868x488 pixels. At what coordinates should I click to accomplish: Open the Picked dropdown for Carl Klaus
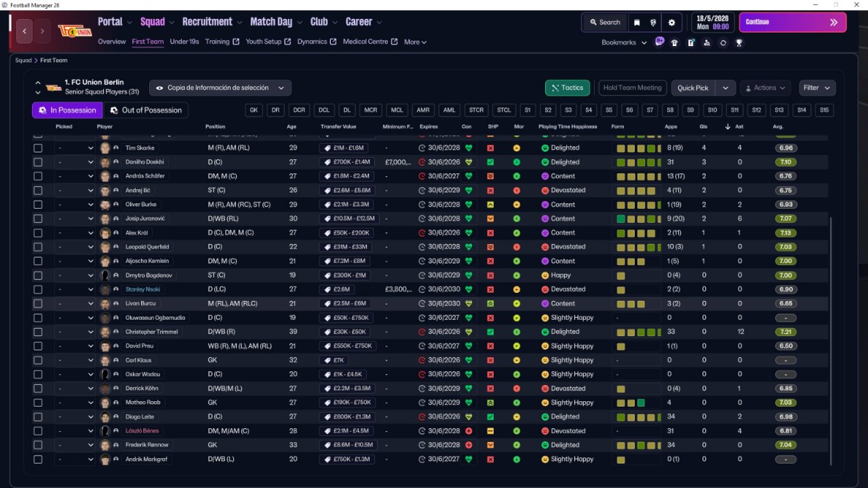75,361
